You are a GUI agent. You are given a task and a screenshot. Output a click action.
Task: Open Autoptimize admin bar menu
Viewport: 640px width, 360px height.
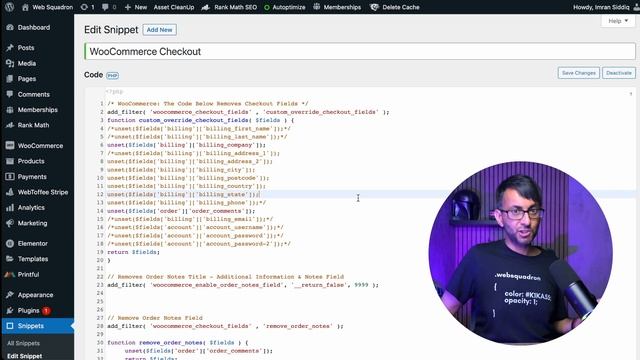tap(284, 7)
